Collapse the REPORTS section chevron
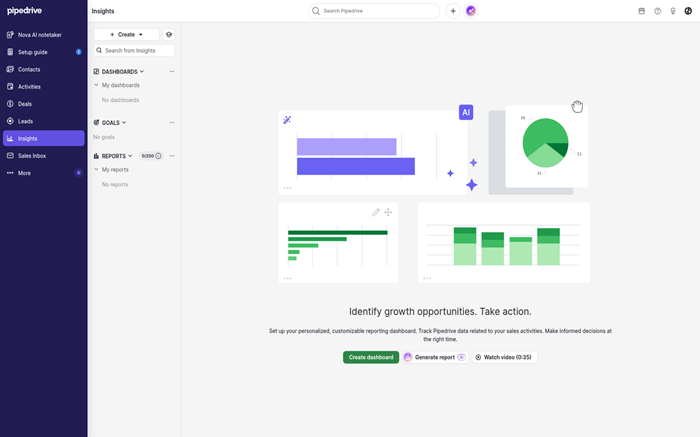The width and height of the screenshot is (700, 437). [130, 156]
